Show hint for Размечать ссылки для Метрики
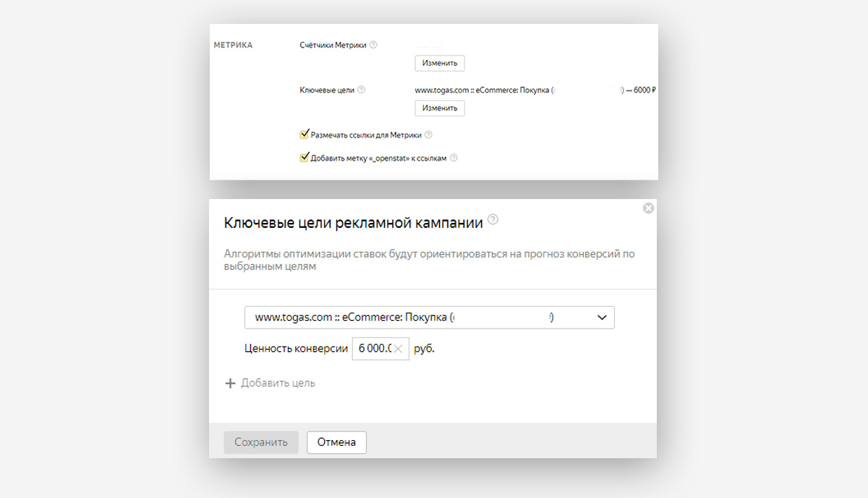The image size is (868, 498). 428,135
